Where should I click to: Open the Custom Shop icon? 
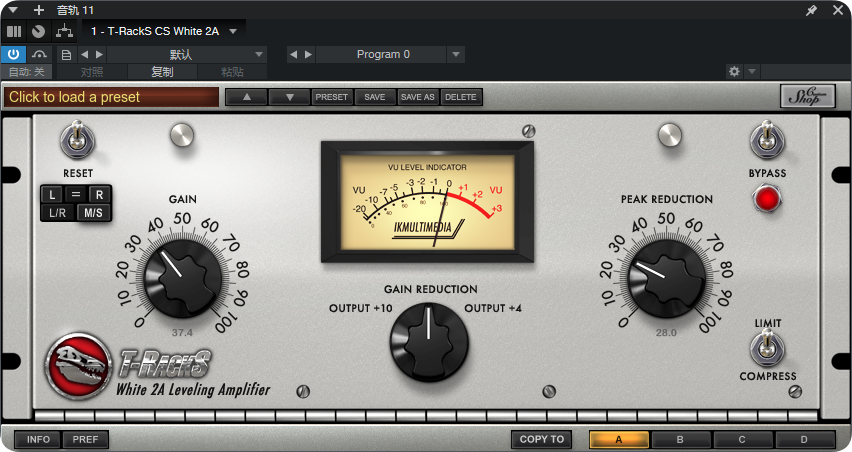point(807,96)
